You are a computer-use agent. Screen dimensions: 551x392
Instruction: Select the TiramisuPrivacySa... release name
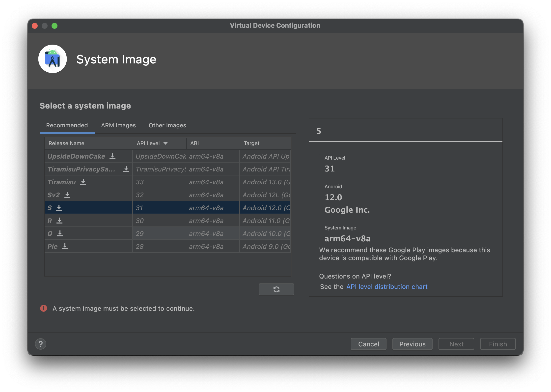81,169
